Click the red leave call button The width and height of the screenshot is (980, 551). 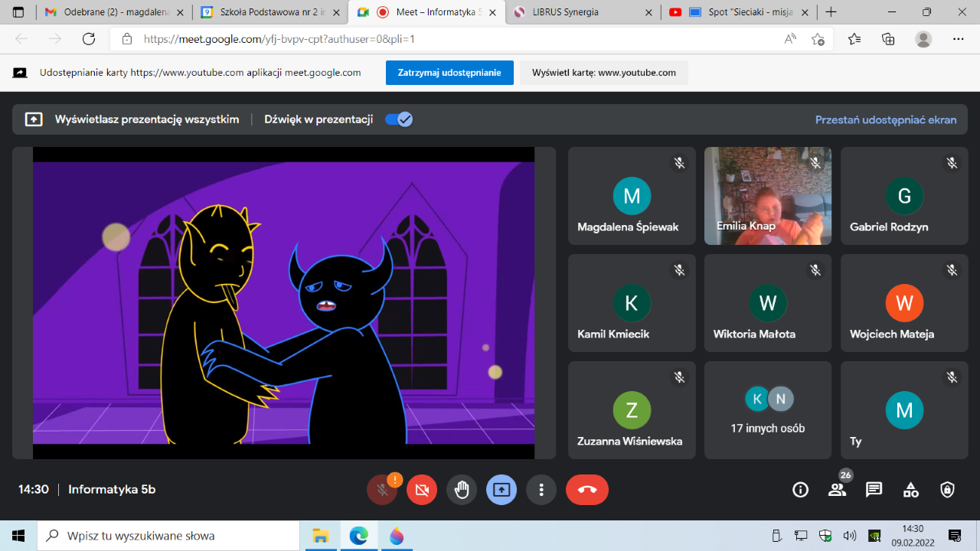click(x=587, y=490)
